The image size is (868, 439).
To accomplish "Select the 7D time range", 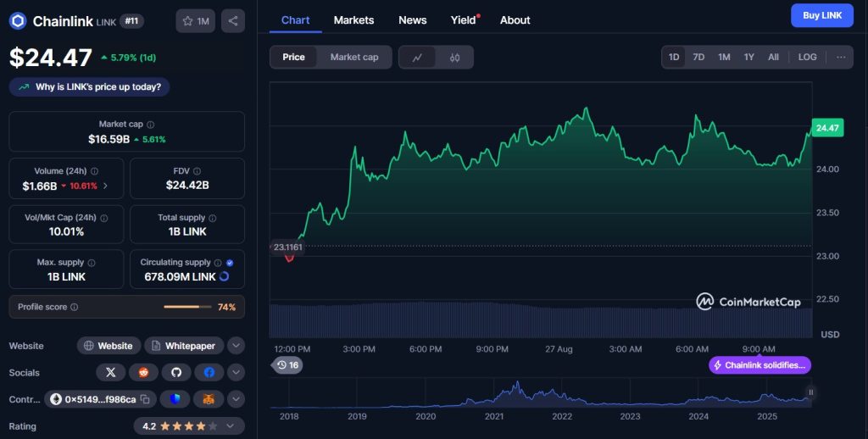I will (x=698, y=57).
